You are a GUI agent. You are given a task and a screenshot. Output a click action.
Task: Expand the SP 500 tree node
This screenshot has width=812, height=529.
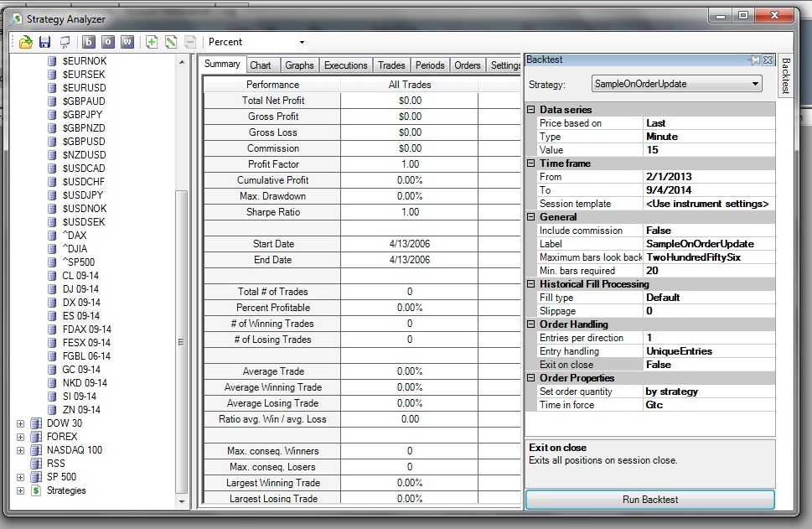pos(20,477)
